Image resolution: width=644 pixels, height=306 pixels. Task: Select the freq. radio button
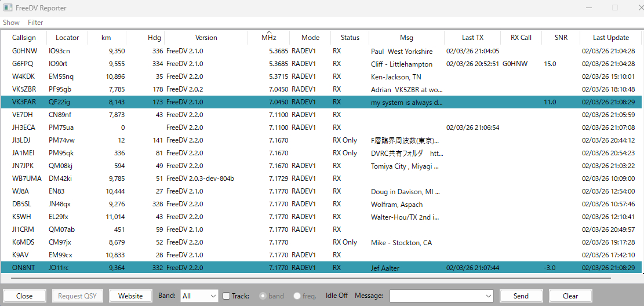pyautogui.click(x=297, y=296)
